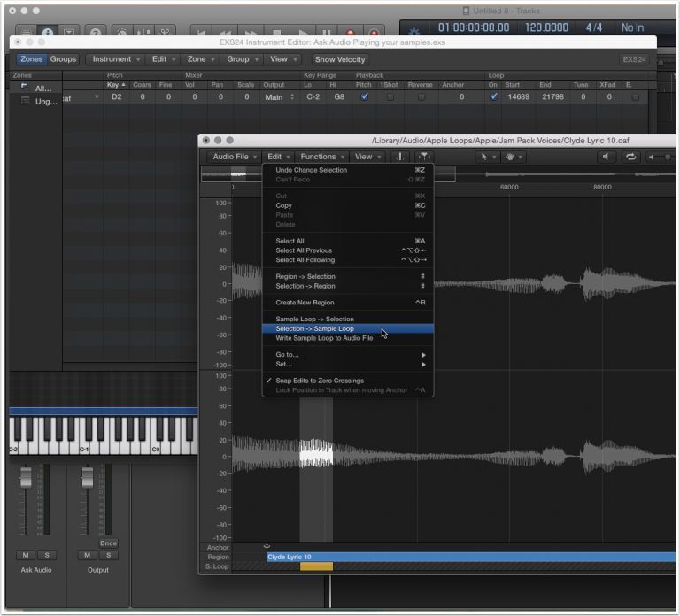
Task: Solo the Output channel
Action: point(108,555)
